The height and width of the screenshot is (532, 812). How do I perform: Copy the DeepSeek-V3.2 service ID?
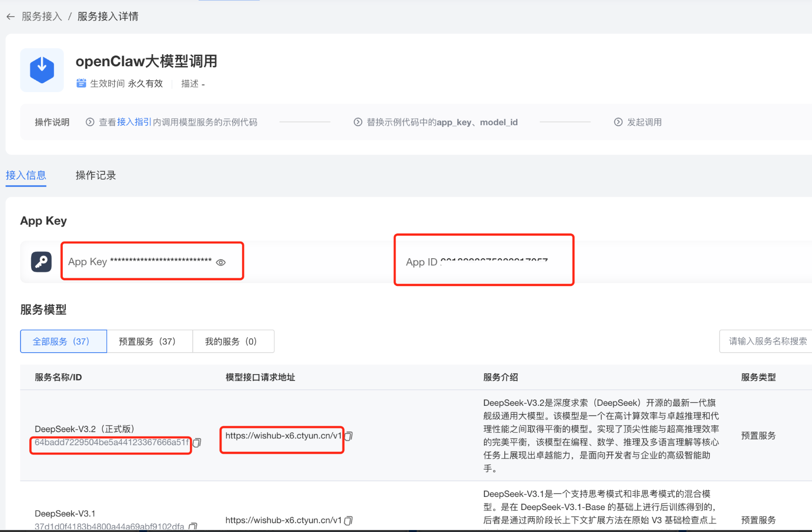(x=197, y=442)
